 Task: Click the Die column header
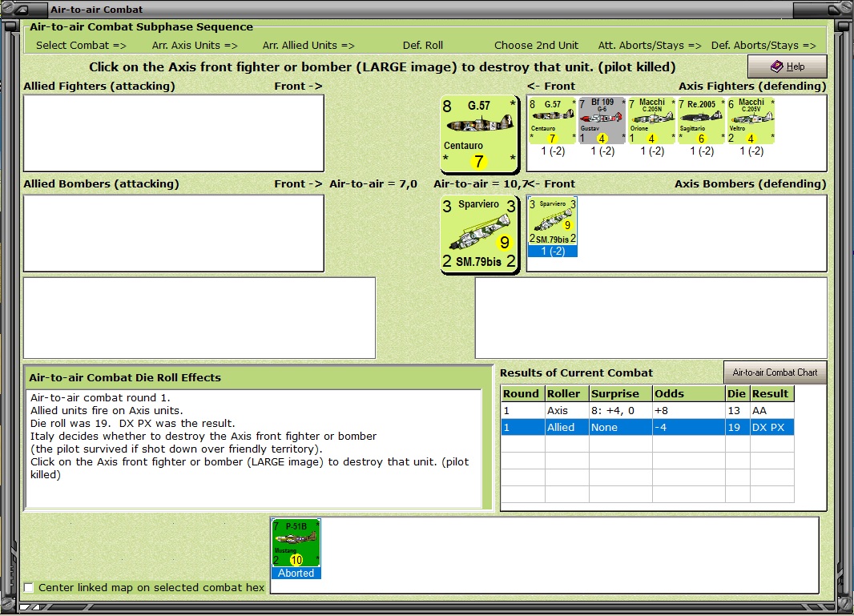pos(738,394)
